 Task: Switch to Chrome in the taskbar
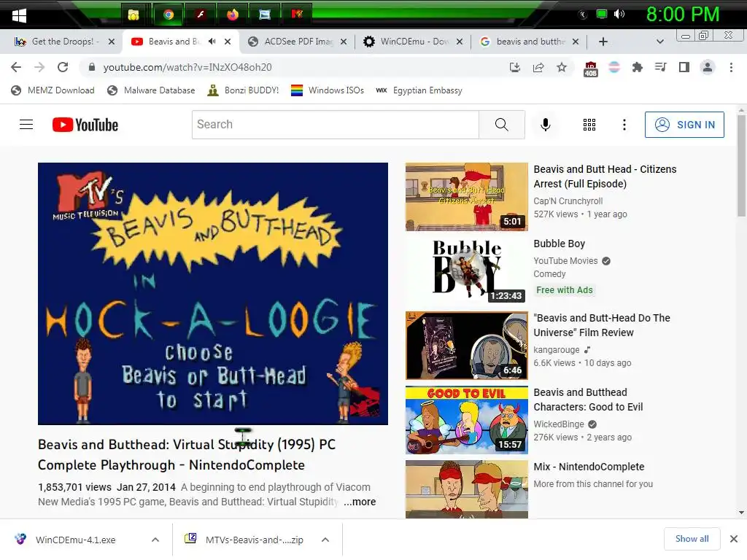point(169,15)
